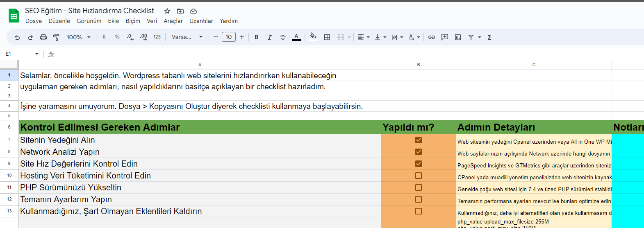Activate paint format tool

(57, 37)
